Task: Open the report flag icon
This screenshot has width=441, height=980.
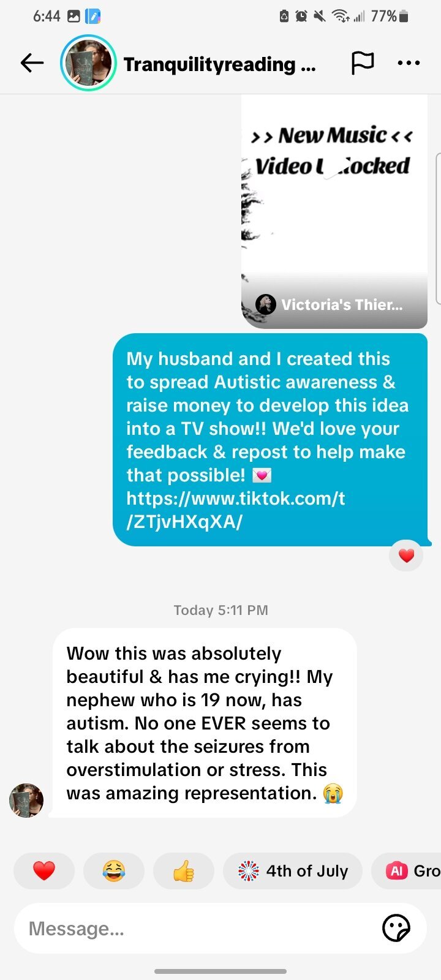Action: tap(362, 62)
